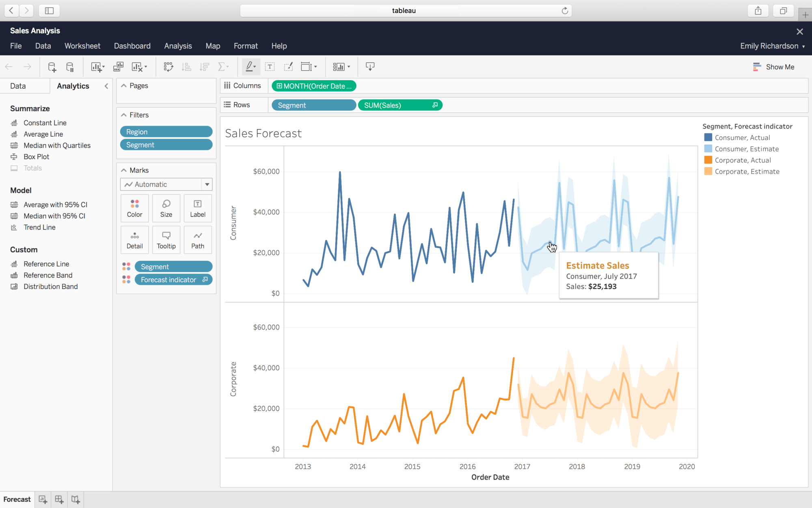Click the Analytics tab
The width and height of the screenshot is (812, 508).
73,86
